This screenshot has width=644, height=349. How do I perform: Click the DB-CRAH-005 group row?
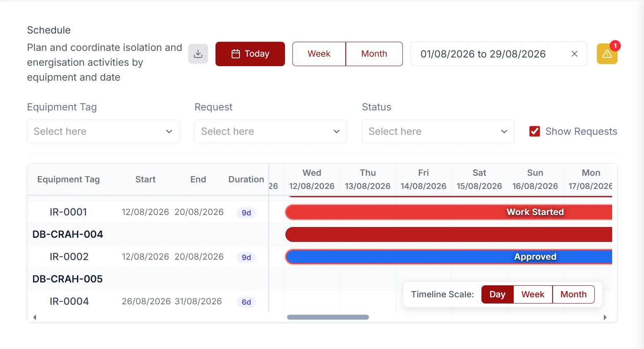click(148, 279)
